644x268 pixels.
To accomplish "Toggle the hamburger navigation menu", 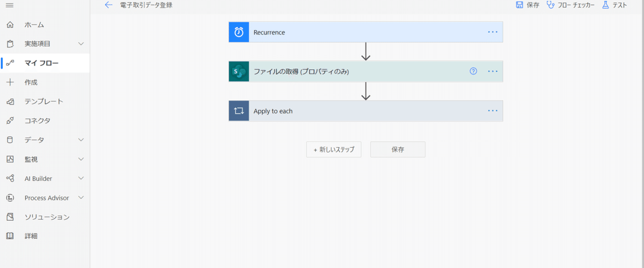I will click(x=10, y=5).
